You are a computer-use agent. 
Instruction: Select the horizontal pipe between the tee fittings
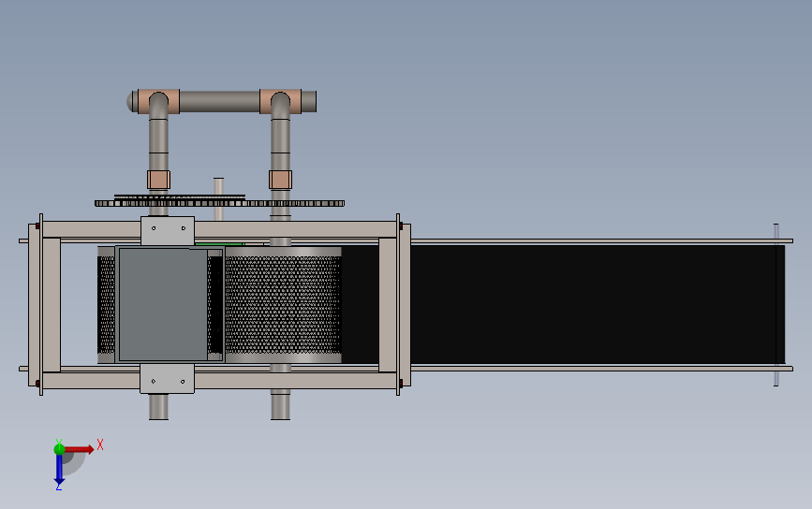click(x=219, y=101)
